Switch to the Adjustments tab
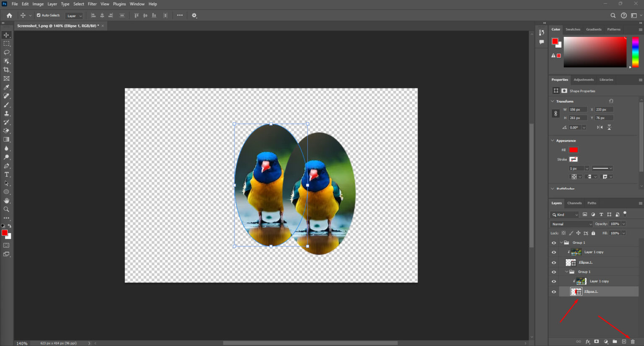 (584, 80)
